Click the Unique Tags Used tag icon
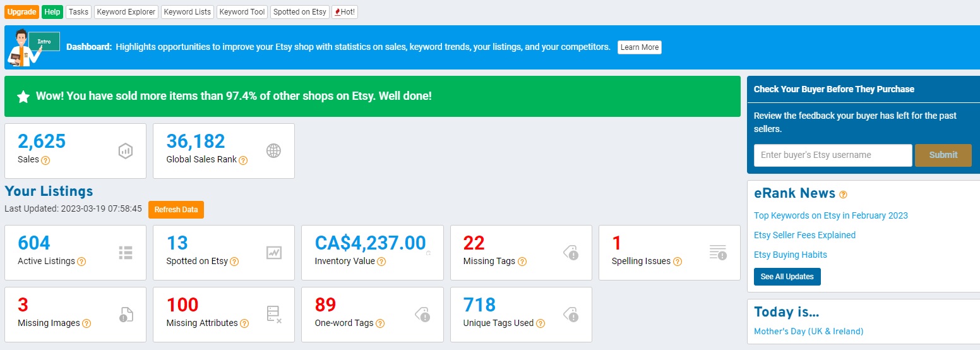980x350 pixels. [x=571, y=315]
